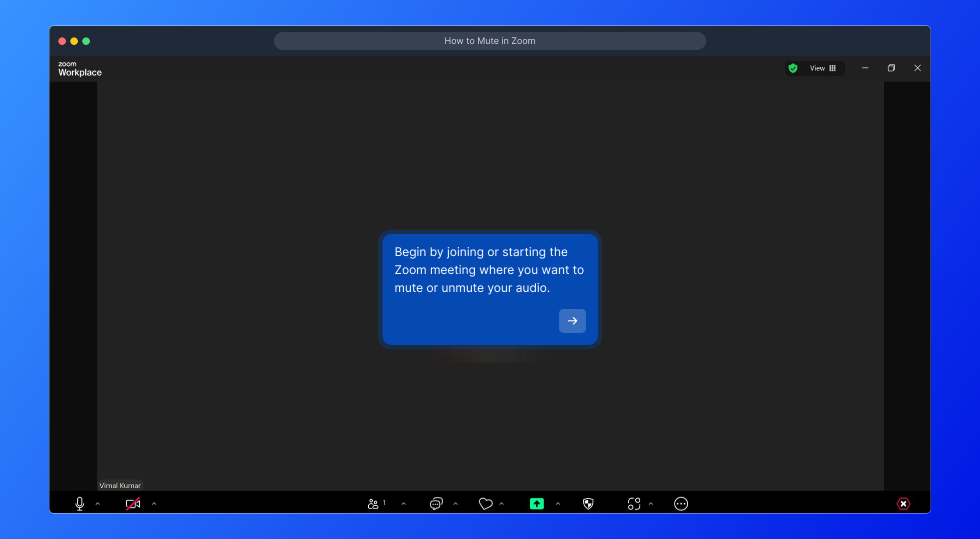Open Host Tools shield icon
The height and width of the screenshot is (539, 980).
[588, 504]
